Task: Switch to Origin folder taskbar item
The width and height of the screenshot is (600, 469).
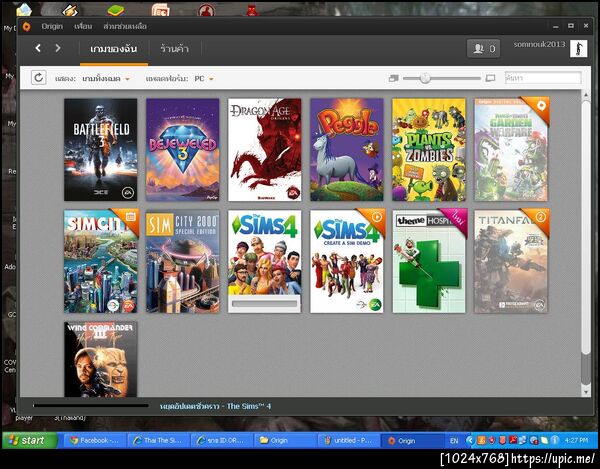Action: tap(285, 440)
